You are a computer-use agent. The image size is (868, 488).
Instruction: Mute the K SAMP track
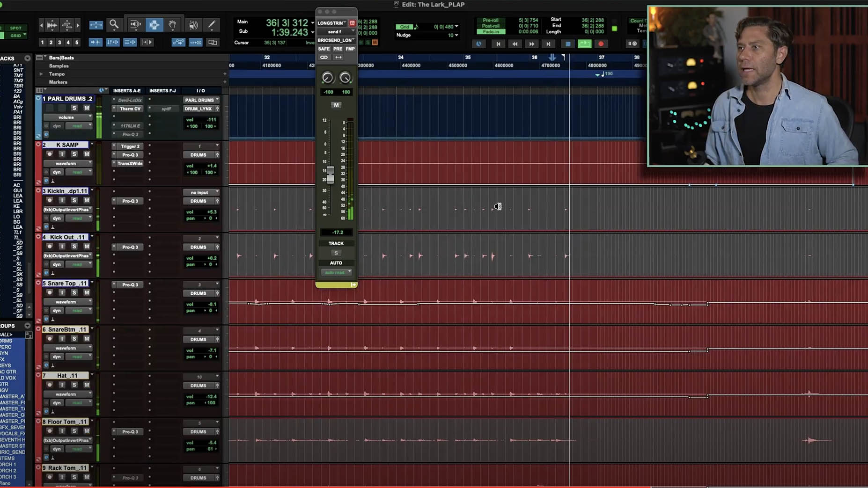87,154
